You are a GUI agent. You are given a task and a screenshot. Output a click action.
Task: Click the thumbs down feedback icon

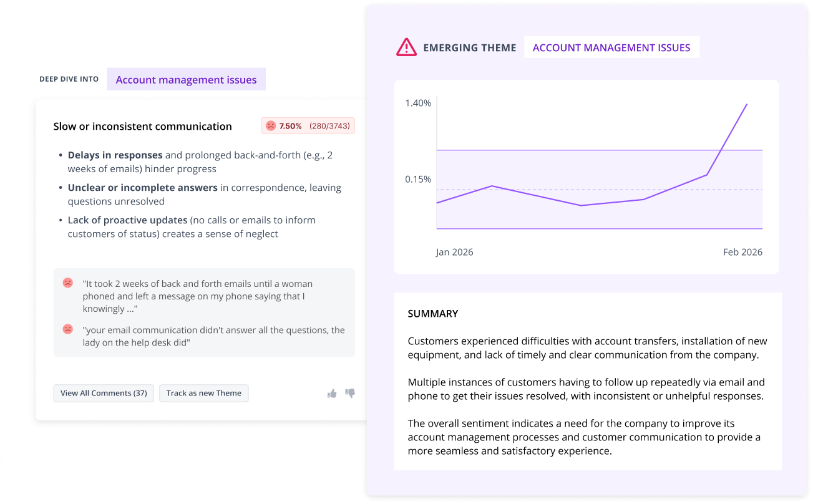click(350, 393)
